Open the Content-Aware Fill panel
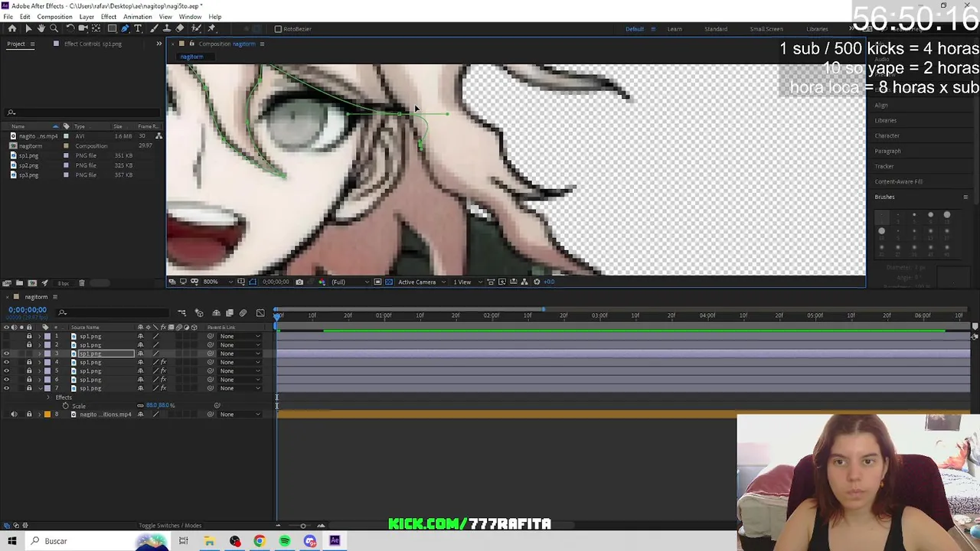 [899, 181]
